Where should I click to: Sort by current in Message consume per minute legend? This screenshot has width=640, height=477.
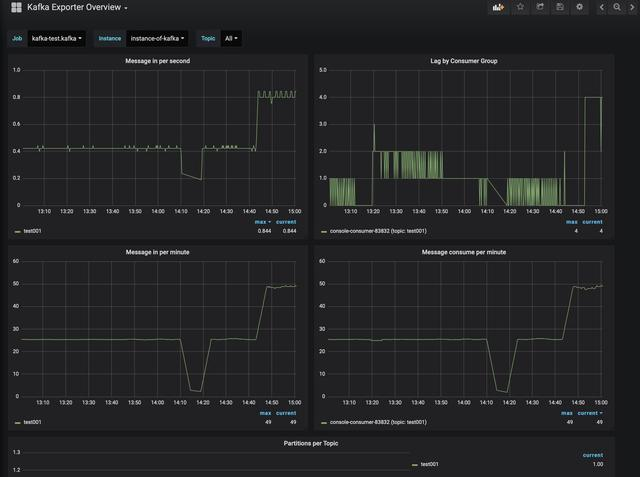tap(590, 413)
